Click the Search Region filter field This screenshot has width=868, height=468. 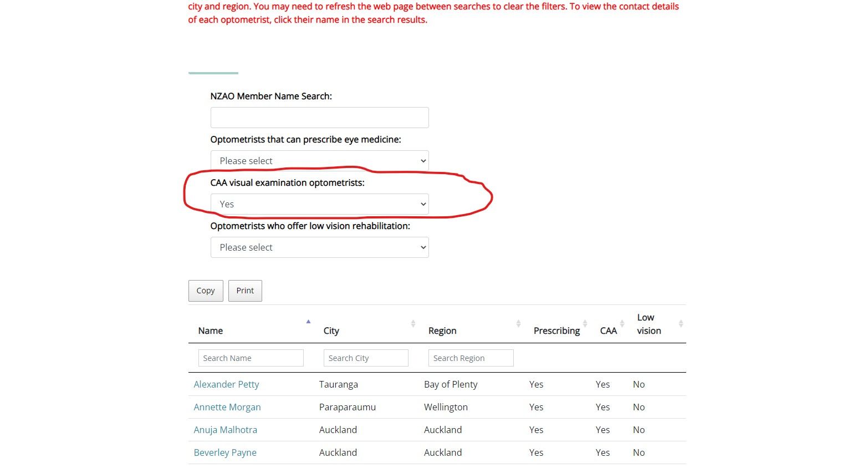coord(471,358)
